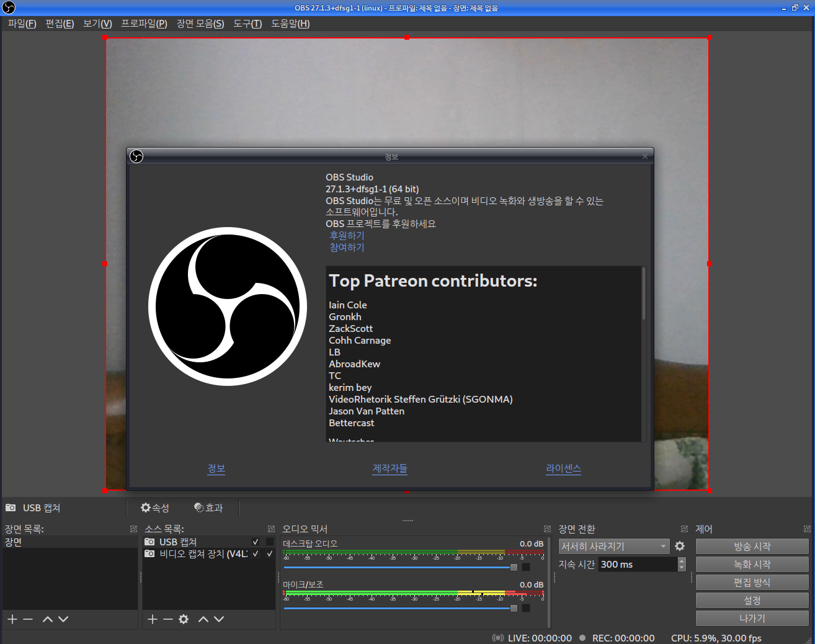Select the 라이센스 license link
The height and width of the screenshot is (644, 815).
coord(563,468)
